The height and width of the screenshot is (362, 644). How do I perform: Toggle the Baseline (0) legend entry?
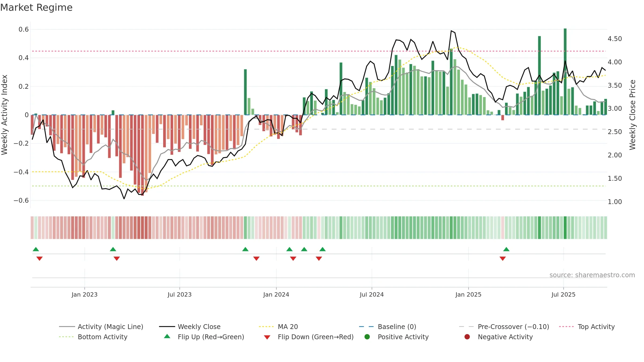click(x=387, y=327)
